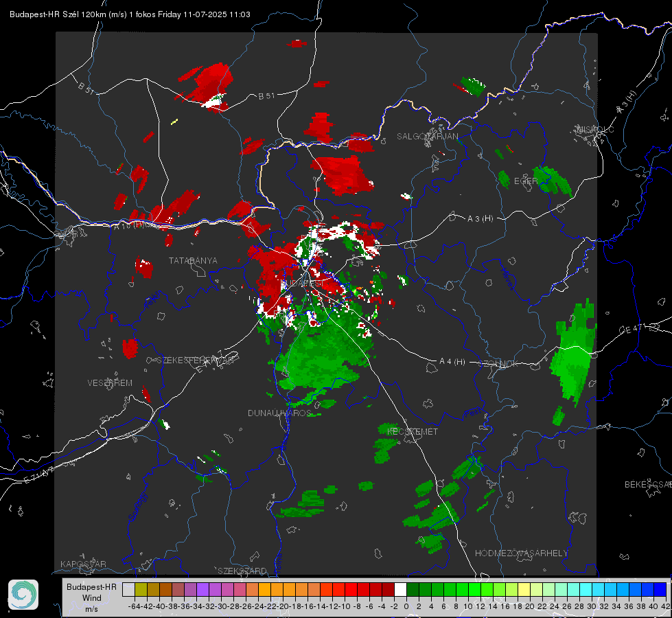The image size is (672, 618).
Task: Click the HÓDMEZŐVÁSÁRHELY city label
Action: tap(521, 553)
